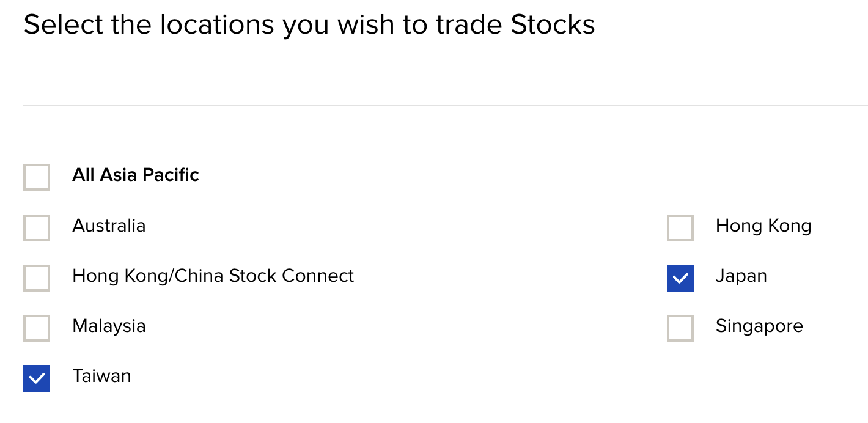
Task: Check the All Asia Pacific checkbox
Action: pos(37,177)
